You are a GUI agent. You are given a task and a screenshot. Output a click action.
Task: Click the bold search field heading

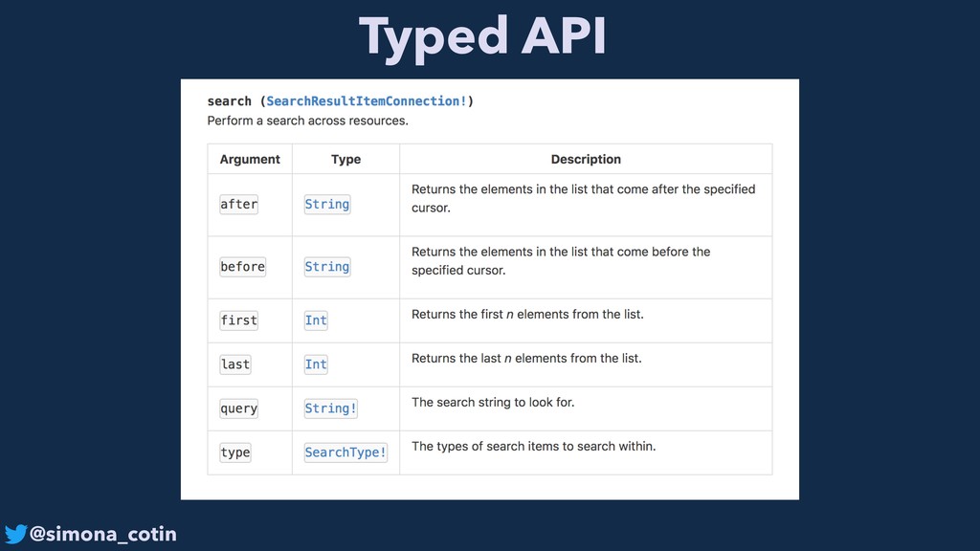click(x=230, y=101)
